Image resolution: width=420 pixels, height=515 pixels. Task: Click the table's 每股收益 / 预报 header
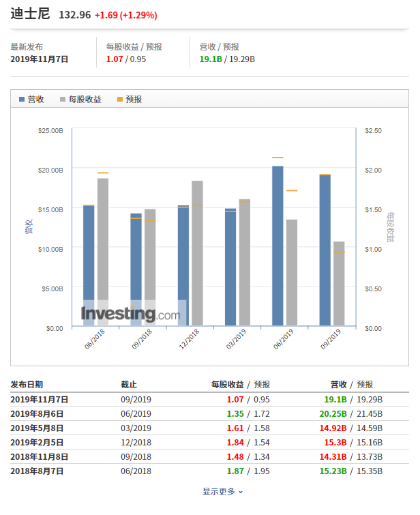[241, 385]
